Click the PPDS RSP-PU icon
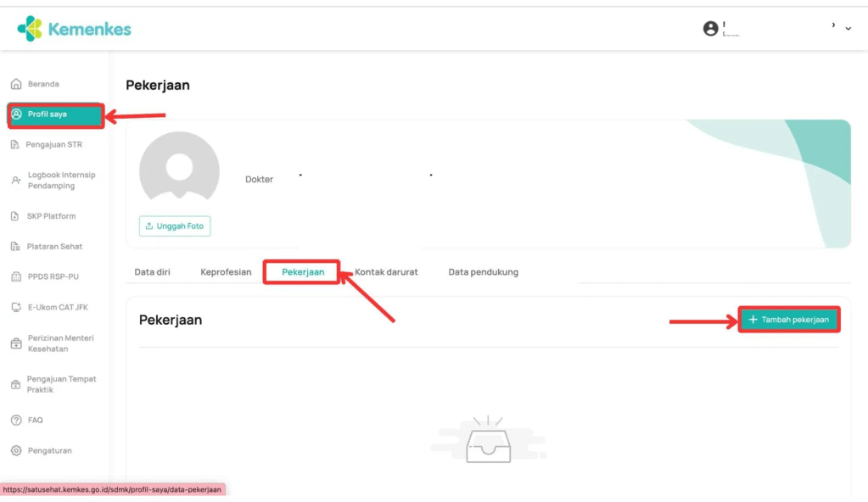This screenshot has width=868, height=502. pyautogui.click(x=15, y=277)
